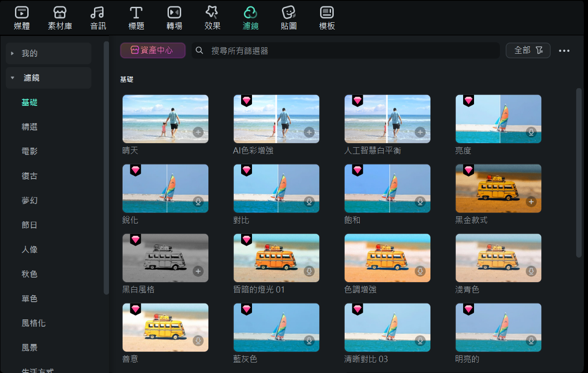Download the 亮度 filter via arrow icon
Screen dimensions: 588x373
pyautogui.click(x=531, y=132)
